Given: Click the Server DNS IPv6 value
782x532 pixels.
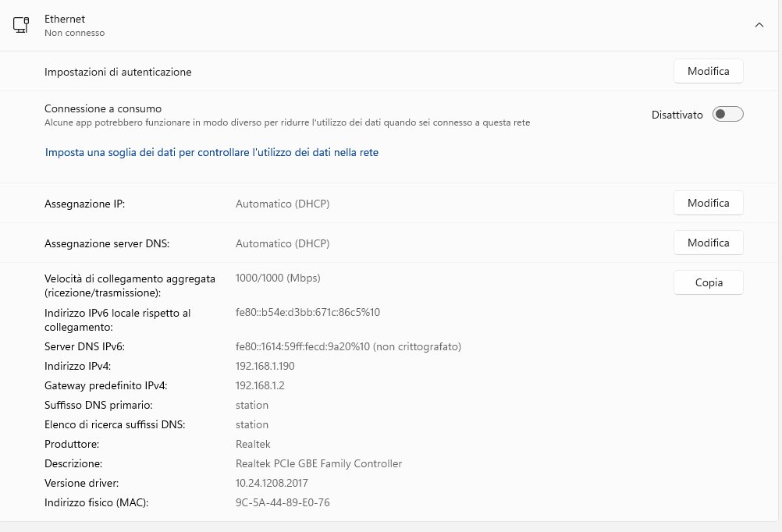Looking at the screenshot, I should coord(349,346).
